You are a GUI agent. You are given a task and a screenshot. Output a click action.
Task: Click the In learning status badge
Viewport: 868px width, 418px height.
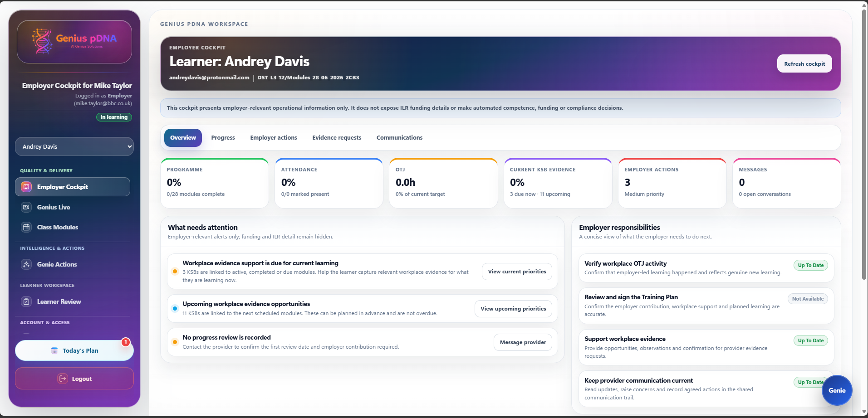(114, 117)
